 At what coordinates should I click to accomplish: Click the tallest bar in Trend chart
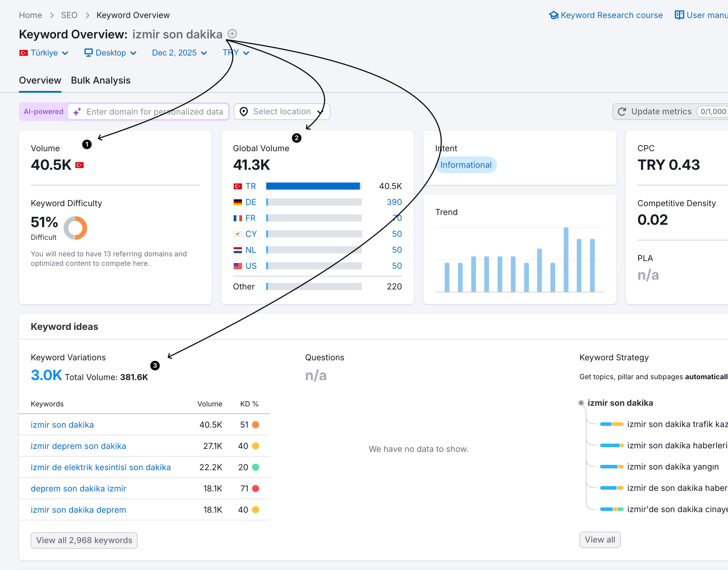[x=566, y=260]
